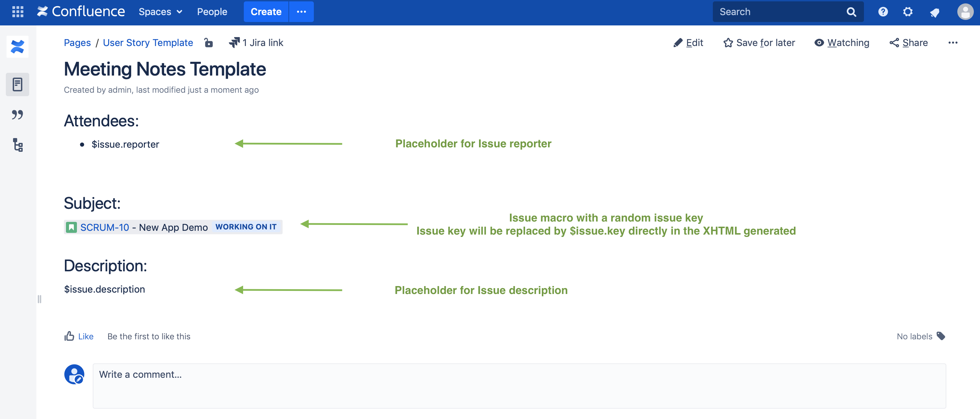Open the SCRUM-10 issue link
Screen dimensions: 980x419
(105, 227)
